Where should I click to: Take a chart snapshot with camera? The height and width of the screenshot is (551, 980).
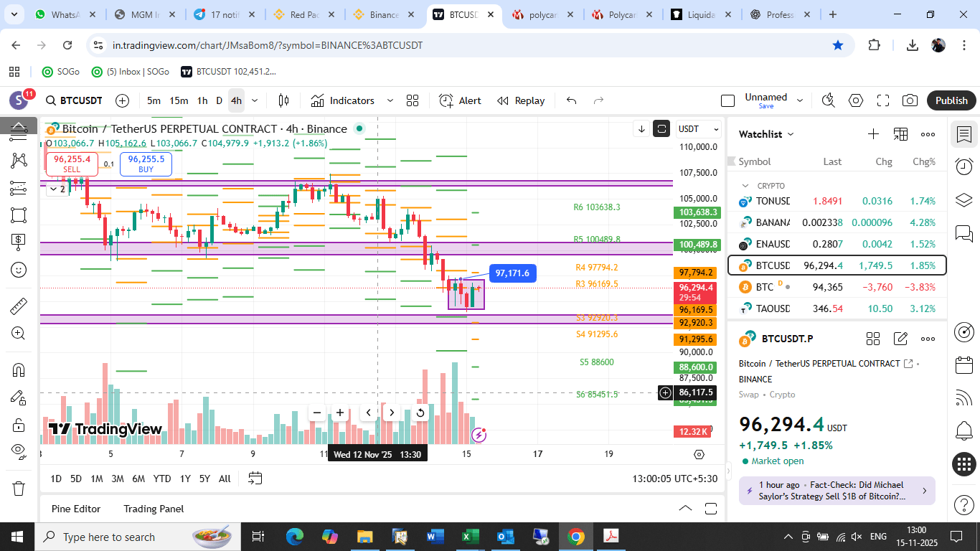click(x=910, y=100)
